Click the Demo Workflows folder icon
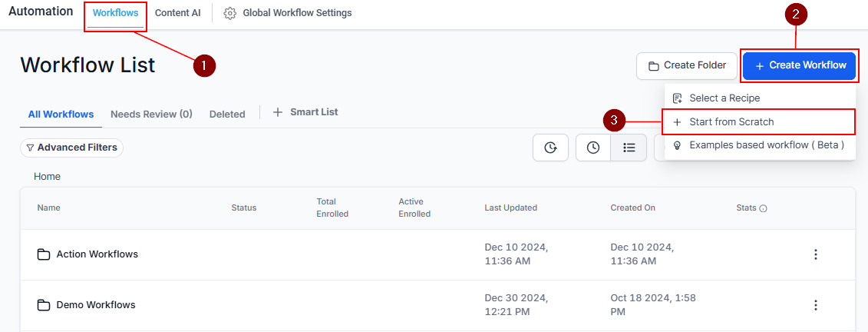 43,305
